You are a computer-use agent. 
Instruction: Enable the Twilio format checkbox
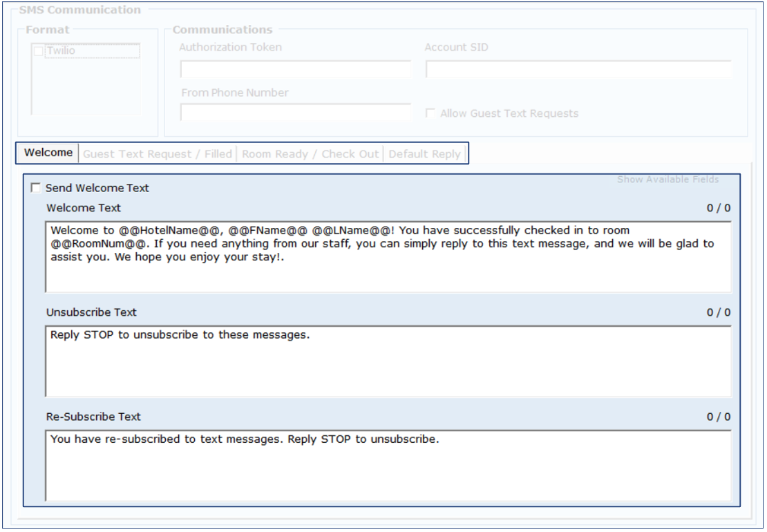click(x=39, y=51)
